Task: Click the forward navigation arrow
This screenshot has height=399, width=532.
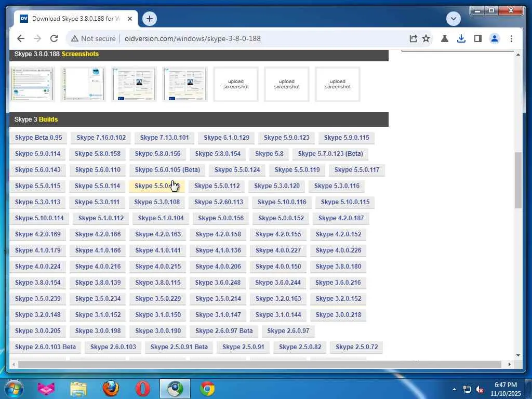Action: point(37,38)
